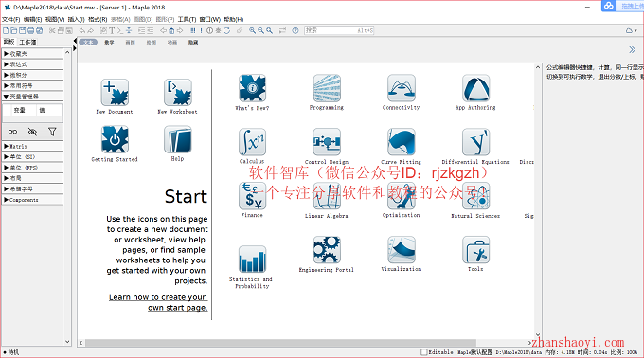Expand the 单位 (FPS) palette
Viewport: 644px width, 358px height.
pos(32,168)
